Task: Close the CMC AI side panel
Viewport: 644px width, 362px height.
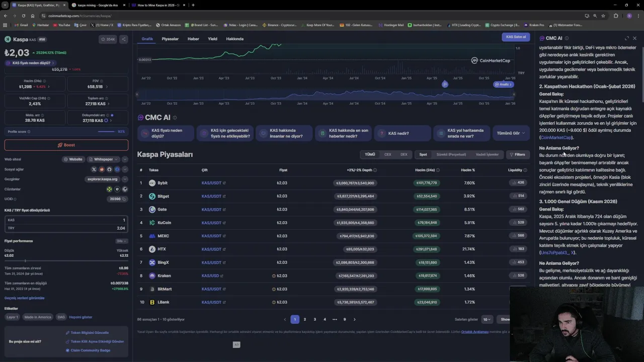Action: [x=634, y=38]
